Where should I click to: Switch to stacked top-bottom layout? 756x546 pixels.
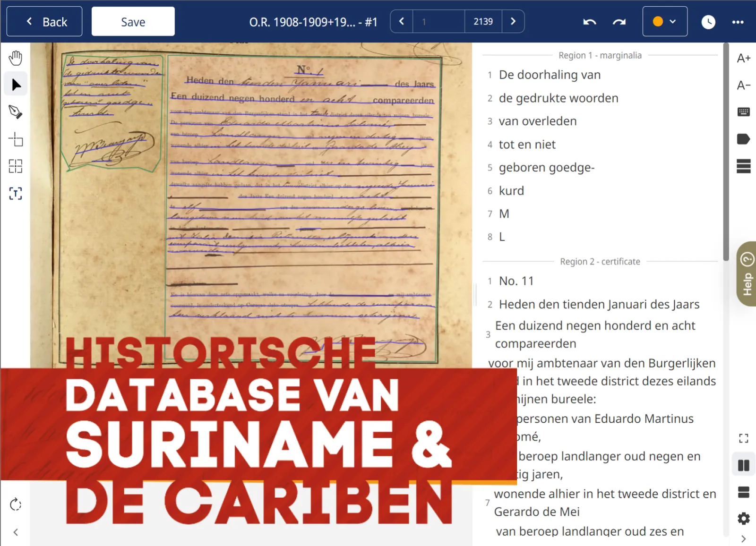pos(744,493)
